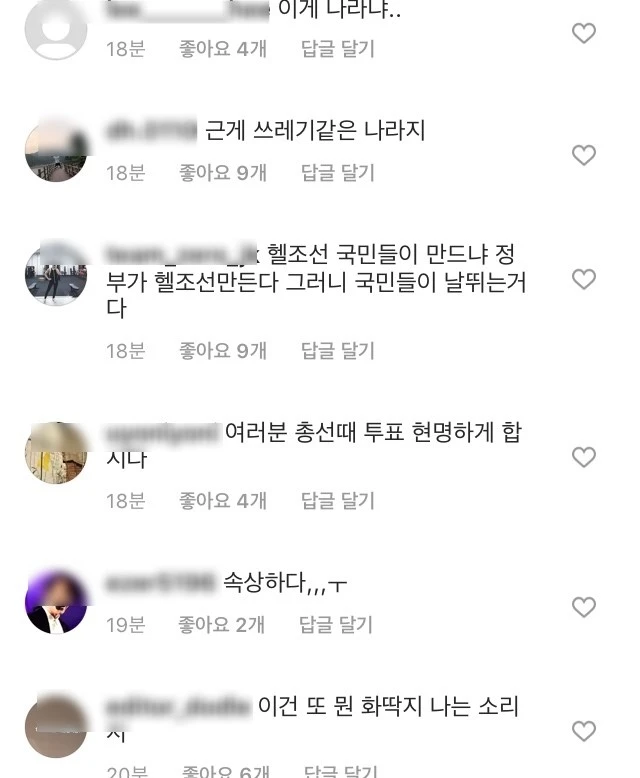Screen dimensions: 640x778
Task: Reply to the '속상하다' comment
Action: click(x=336, y=625)
